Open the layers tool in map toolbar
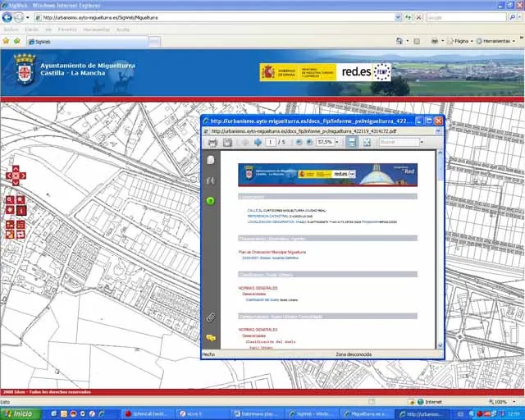Viewport: 525px width, 420px height. pyautogui.click(x=10, y=225)
